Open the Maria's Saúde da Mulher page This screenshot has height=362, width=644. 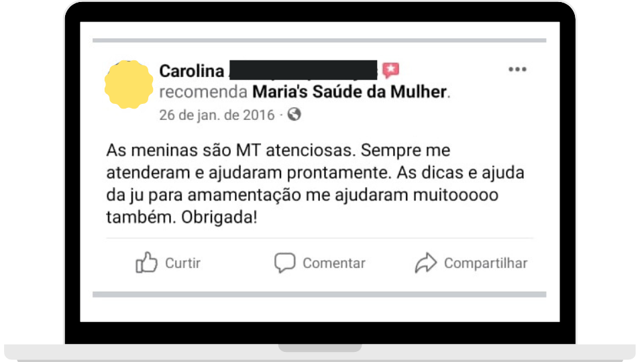pos(349,92)
